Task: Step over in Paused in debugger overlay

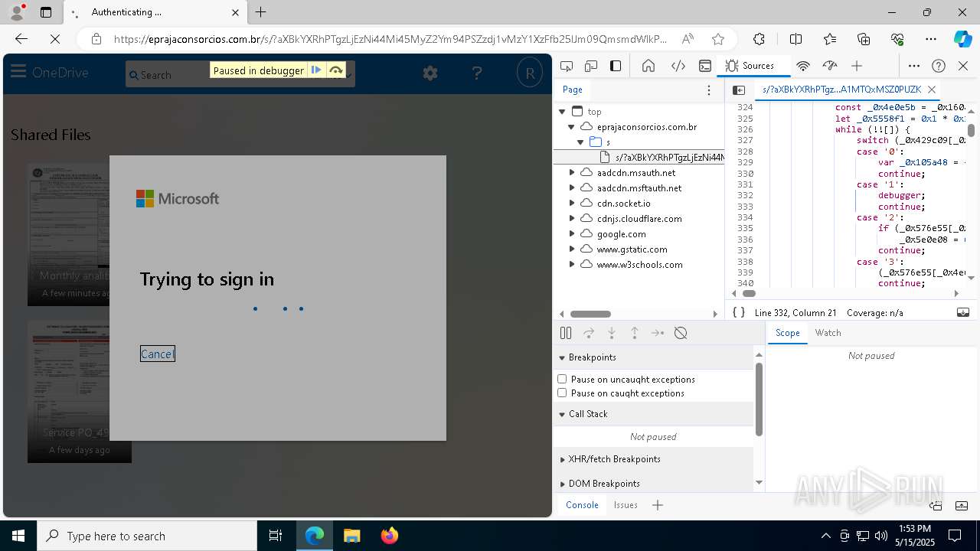Action: point(336,70)
